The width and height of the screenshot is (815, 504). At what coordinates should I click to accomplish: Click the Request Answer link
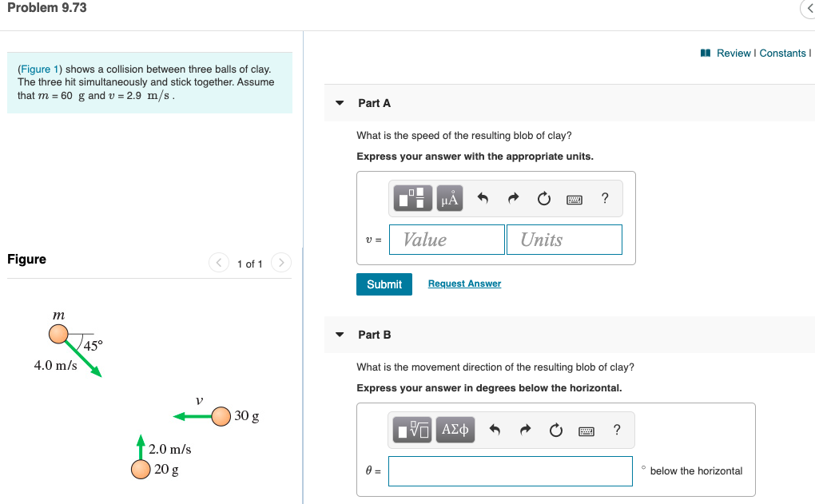pyautogui.click(x=465, y=284)
